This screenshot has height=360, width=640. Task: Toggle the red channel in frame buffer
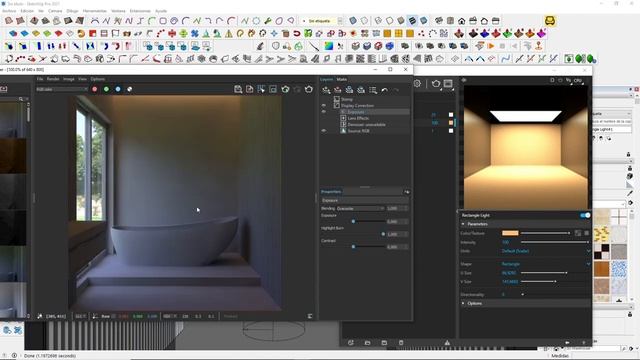coord(95,89)
